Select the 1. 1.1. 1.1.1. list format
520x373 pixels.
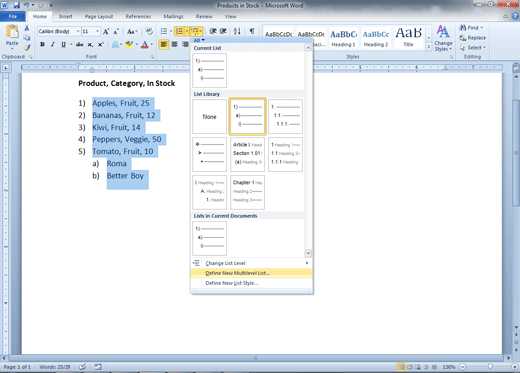[285, 117]
